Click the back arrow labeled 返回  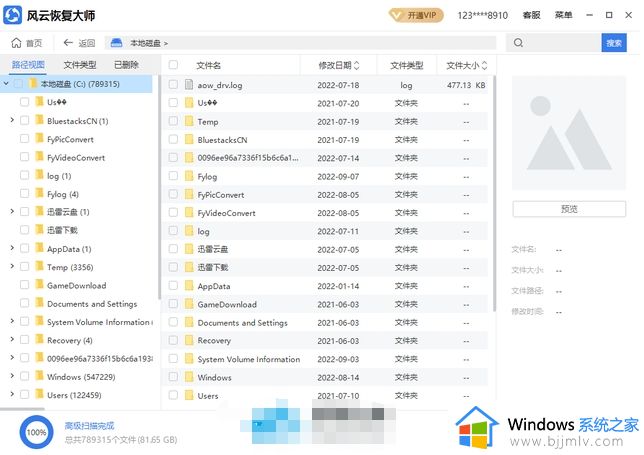click(x=68, y=43)
